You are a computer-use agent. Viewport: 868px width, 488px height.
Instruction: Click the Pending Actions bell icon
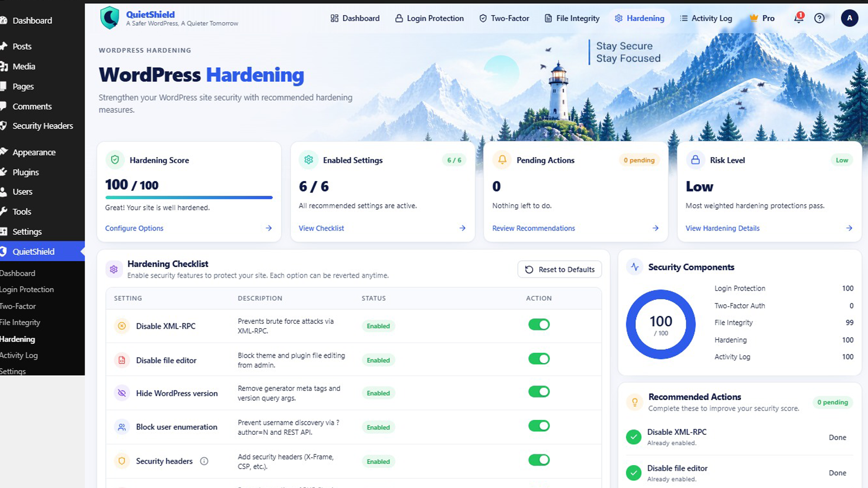click(x=502, y=160)
